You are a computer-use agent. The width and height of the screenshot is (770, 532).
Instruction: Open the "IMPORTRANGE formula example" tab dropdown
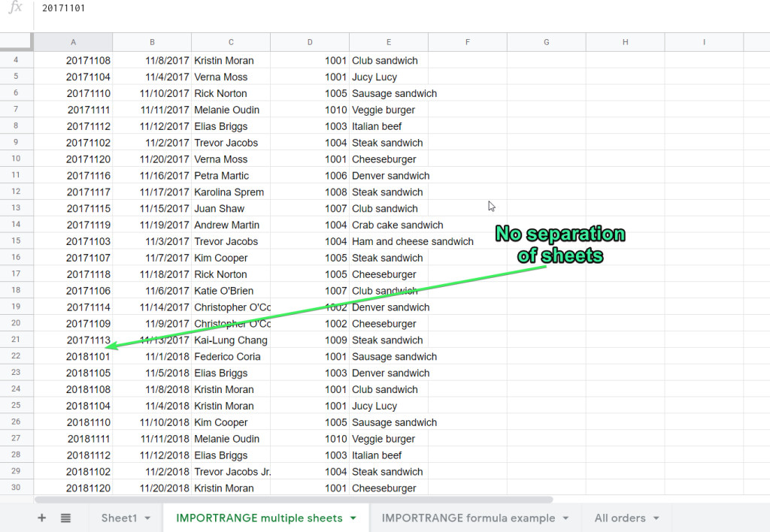[x=564, y=518]
